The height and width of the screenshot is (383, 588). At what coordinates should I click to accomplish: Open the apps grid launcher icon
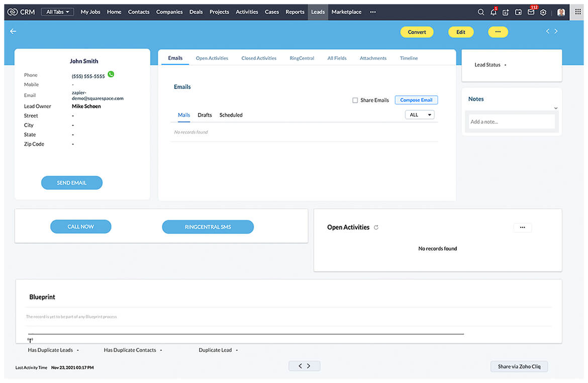578,12
